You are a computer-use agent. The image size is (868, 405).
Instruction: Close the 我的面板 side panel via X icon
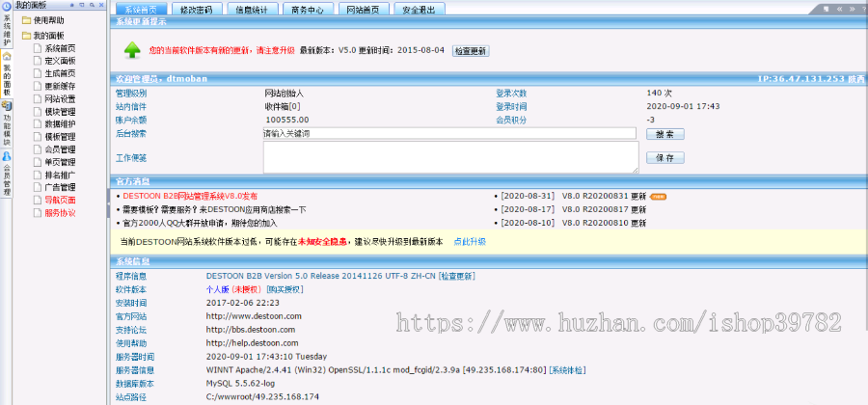pyautogui.click(x=100, y=5)
